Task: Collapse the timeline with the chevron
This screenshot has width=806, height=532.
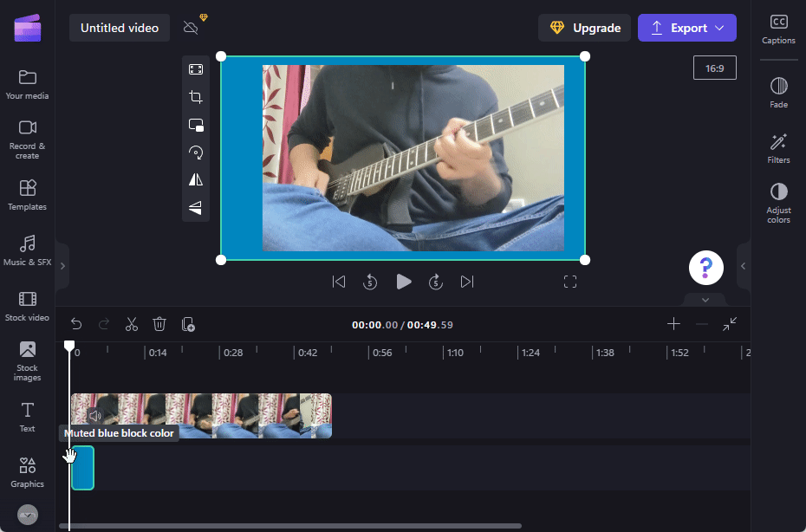Action: click(705, 300)
